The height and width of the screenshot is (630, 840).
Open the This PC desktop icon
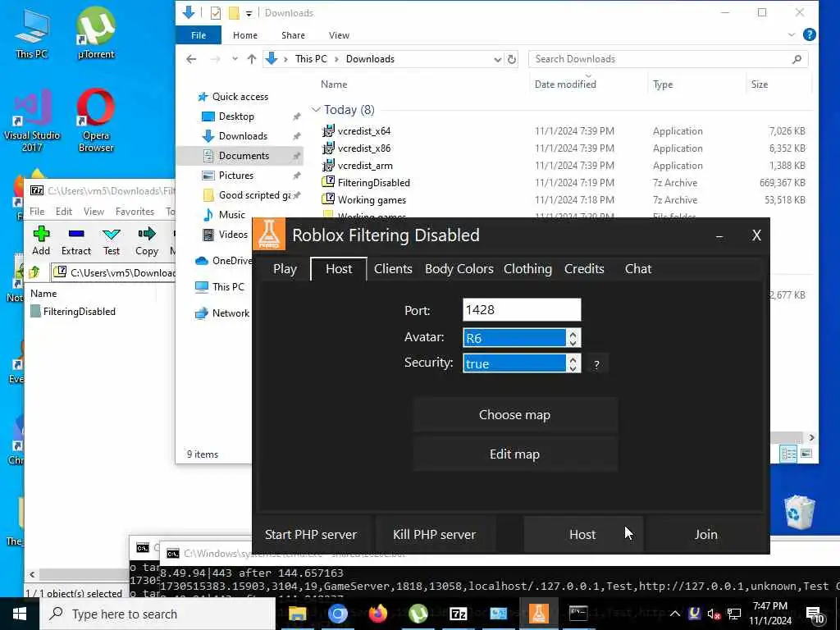coord(32,33)
